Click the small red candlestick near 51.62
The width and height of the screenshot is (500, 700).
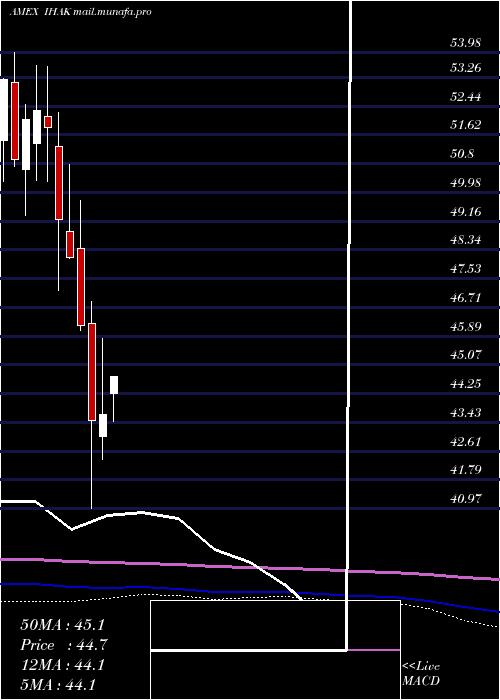coord(48,122)
